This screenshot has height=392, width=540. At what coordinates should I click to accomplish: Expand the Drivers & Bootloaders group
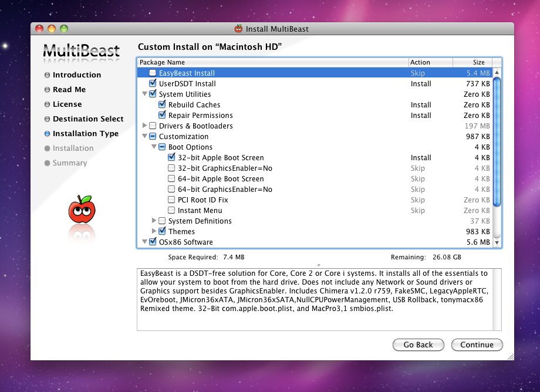tap(145, 126)
